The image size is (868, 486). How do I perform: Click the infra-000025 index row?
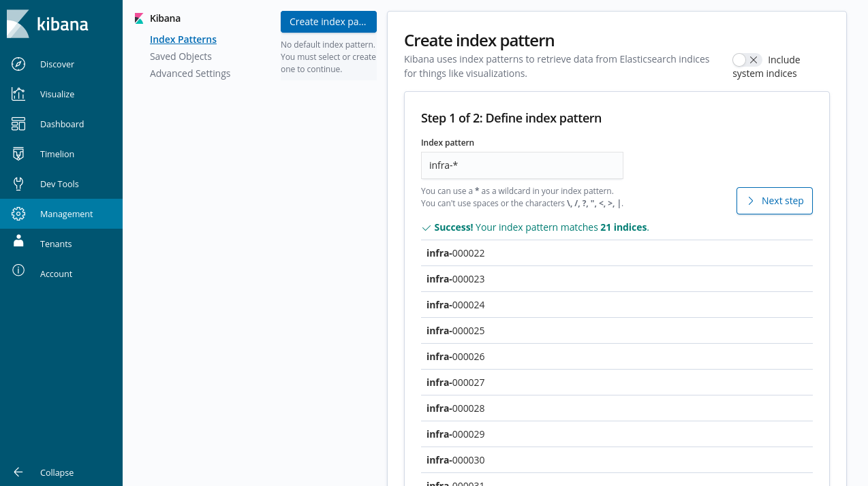(617, 331)
